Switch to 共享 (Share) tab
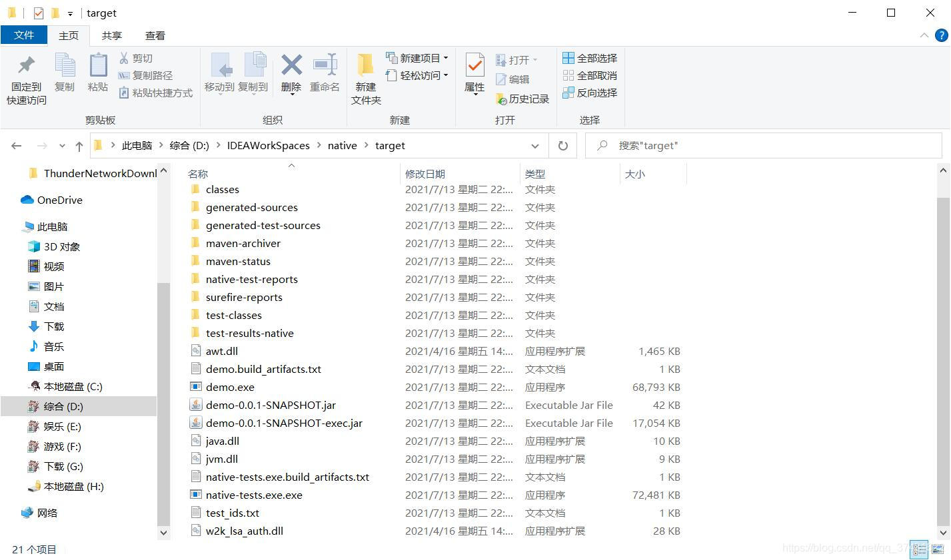This screenshot has width=951, height=560. pyautogui.click(x=112, y=35)
